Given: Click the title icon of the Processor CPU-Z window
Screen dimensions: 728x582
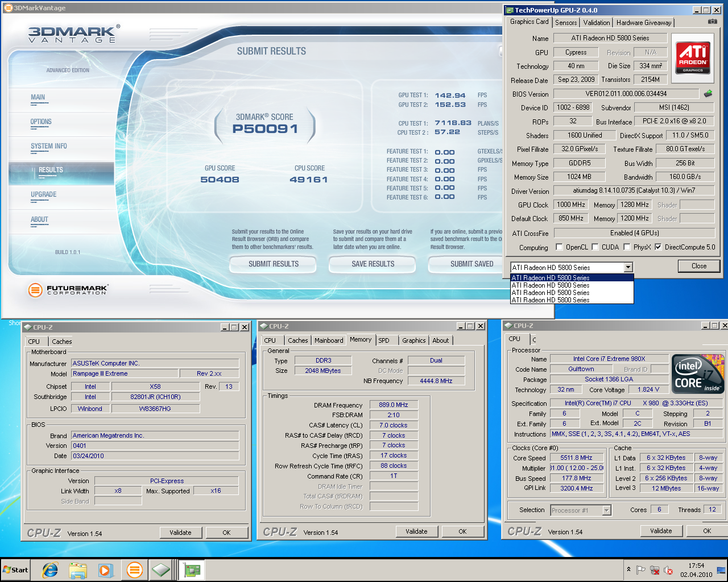Looking at the screenshot, I should tap(508, 326).
